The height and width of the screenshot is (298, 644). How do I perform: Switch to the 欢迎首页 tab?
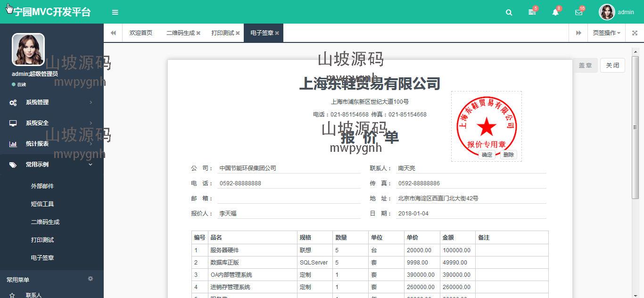[x=141, y=33]
